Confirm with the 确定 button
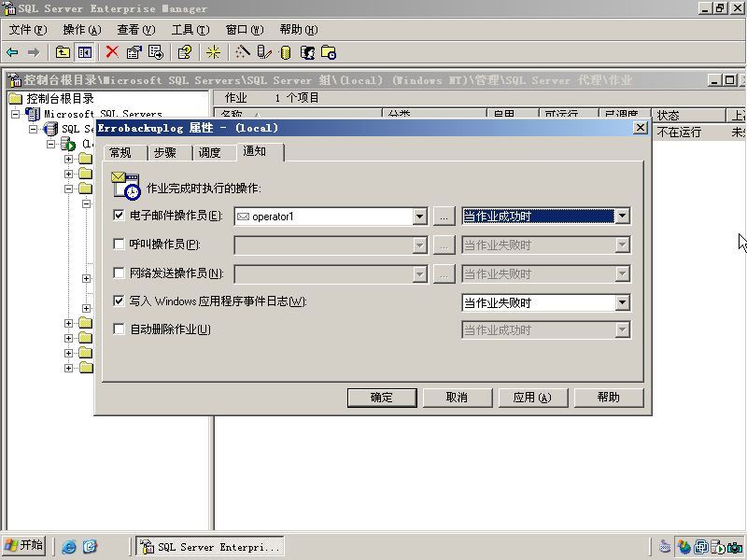Viewport: 747px width, 560px height. [382, 398]
